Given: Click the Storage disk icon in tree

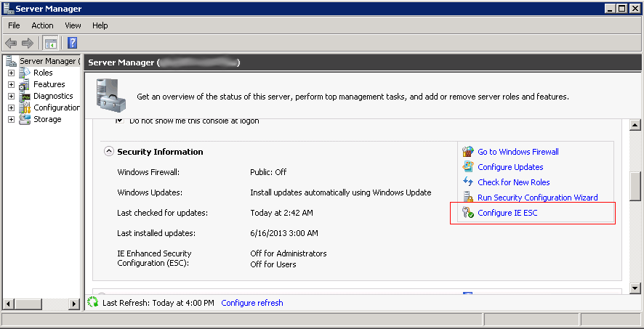Looking at the screenshot, I should click(25, 119).
